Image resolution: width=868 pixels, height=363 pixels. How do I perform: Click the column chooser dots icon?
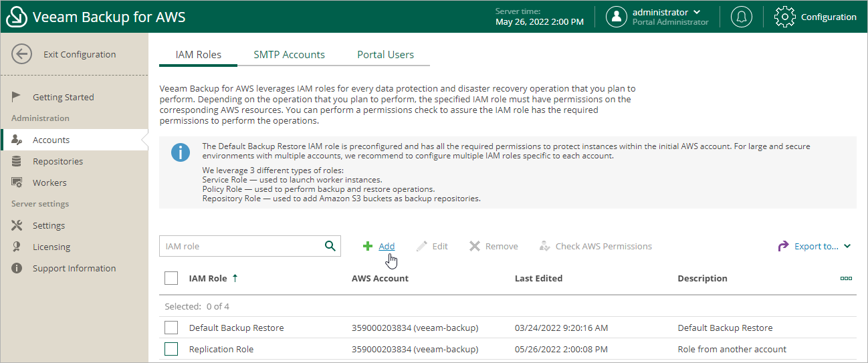click(846, 278)
